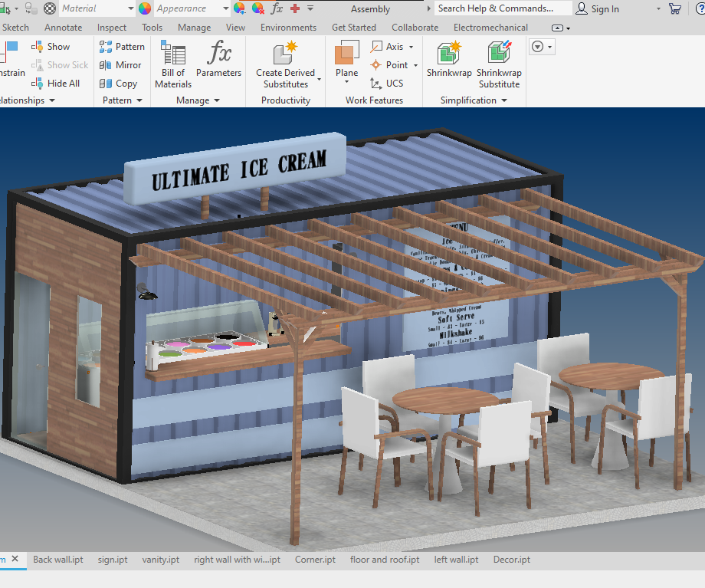Expand the Manage panel dropdown
This screenshot has height=588, width=705.
pyautogui.click(x=217, y=100)
